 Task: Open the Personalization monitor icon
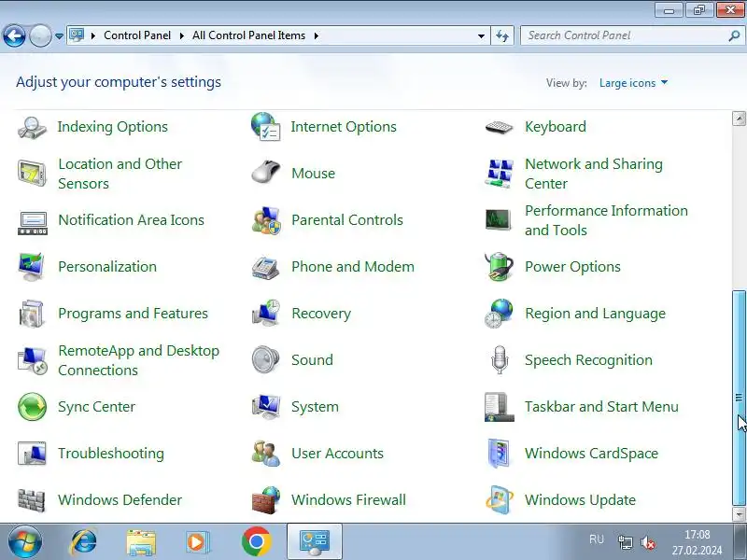click(x=32, y=267)
